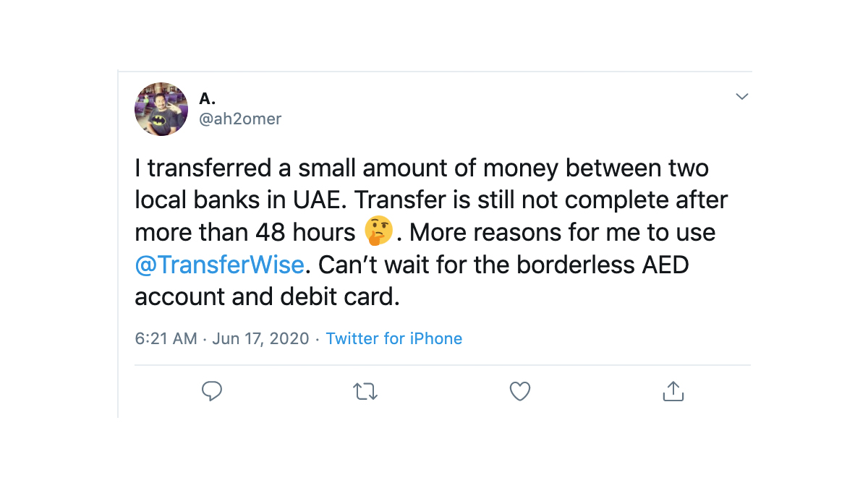The width and height of the screenshot is (868, 488).
Task: Click the "48 hours" text
Action: tap(306, 233)
